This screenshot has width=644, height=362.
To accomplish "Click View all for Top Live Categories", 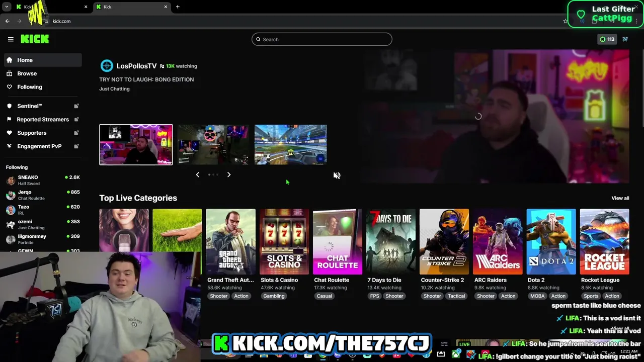I will [620, 198].
